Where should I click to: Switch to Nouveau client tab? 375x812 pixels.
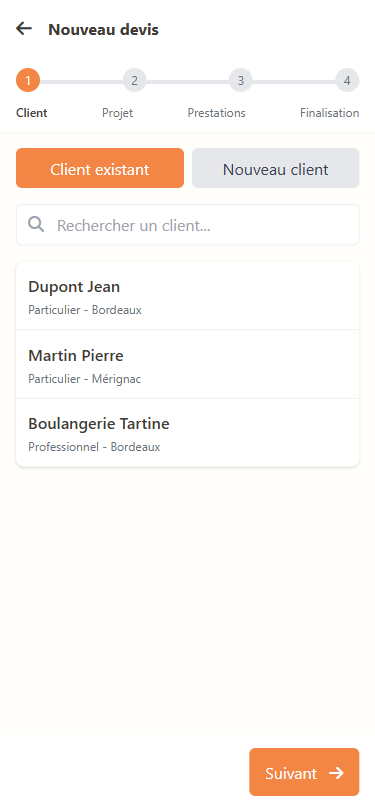276,168
